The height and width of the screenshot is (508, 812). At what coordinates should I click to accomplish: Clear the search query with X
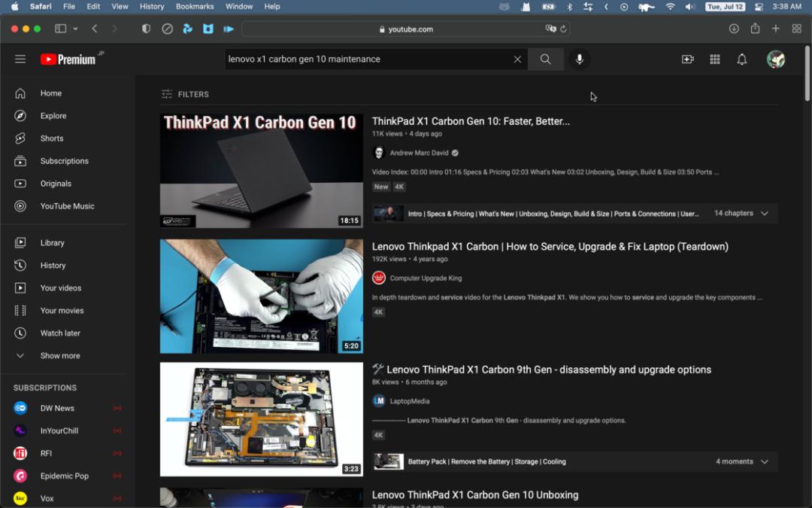517,59
